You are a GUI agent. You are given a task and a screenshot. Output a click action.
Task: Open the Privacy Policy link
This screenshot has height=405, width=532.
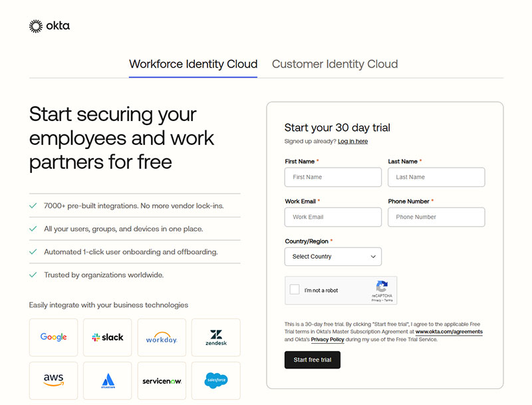[327, 340]
